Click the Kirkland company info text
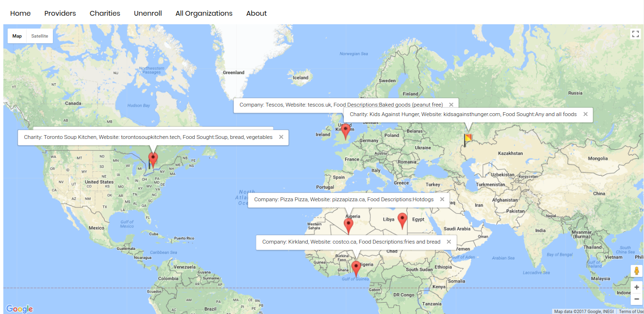 [351, 242]
